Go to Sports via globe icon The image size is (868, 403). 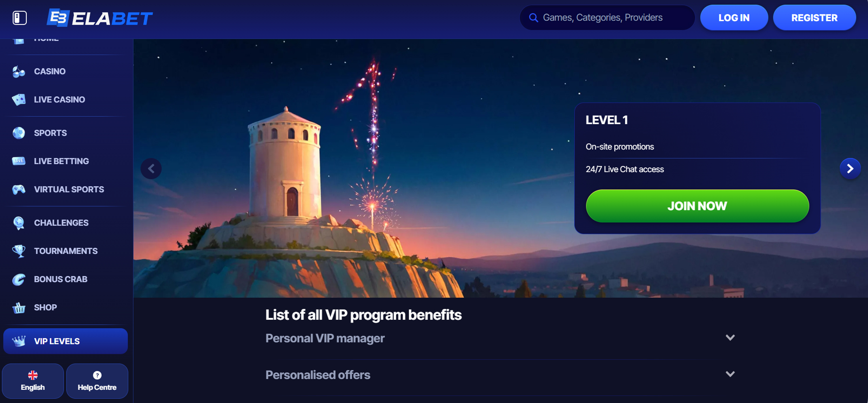point(19,133)
